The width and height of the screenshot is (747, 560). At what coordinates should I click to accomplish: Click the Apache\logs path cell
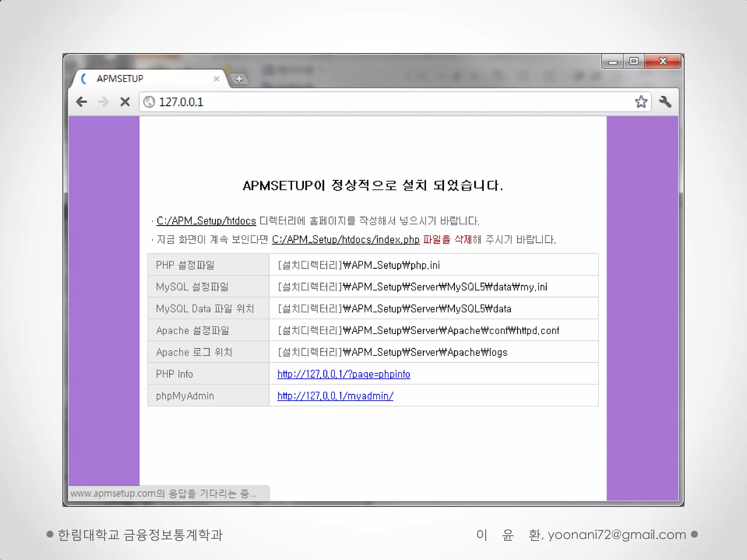pos(434,352)
